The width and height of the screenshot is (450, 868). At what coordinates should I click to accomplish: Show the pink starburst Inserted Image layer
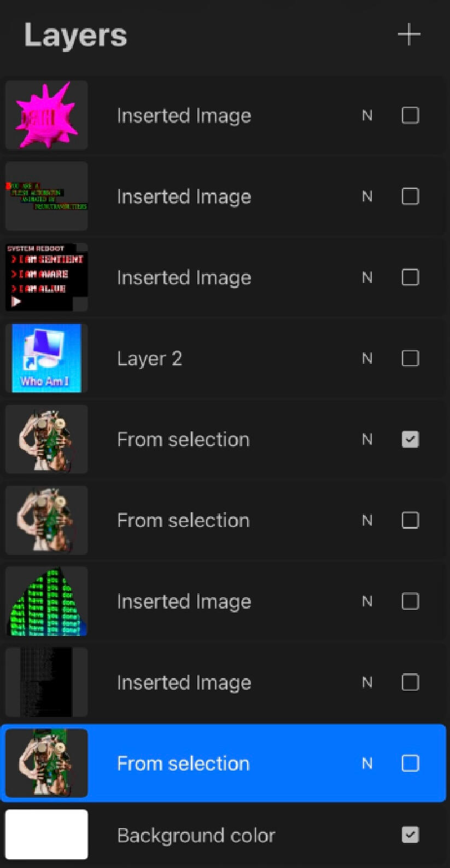[x=410, y=115]
